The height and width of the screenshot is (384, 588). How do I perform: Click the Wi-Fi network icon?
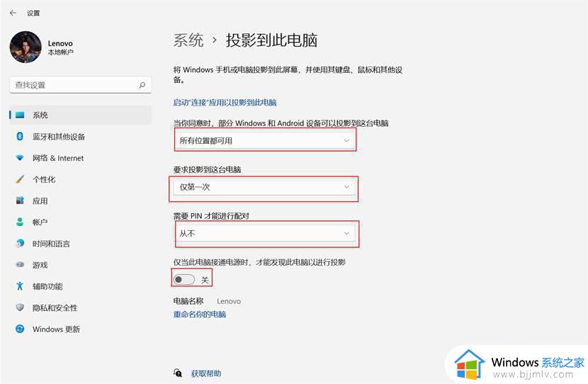point(20,158)
